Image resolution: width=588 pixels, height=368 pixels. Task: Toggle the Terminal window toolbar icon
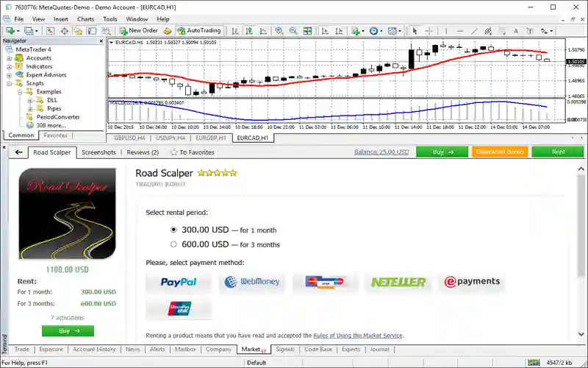[x=93, y=31]
